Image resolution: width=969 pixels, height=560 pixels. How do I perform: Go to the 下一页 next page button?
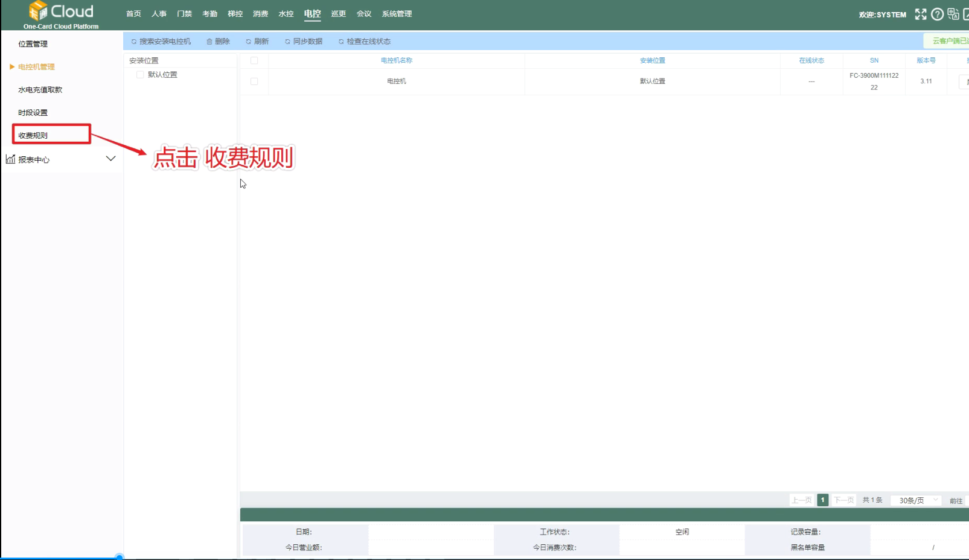point(843,500)
